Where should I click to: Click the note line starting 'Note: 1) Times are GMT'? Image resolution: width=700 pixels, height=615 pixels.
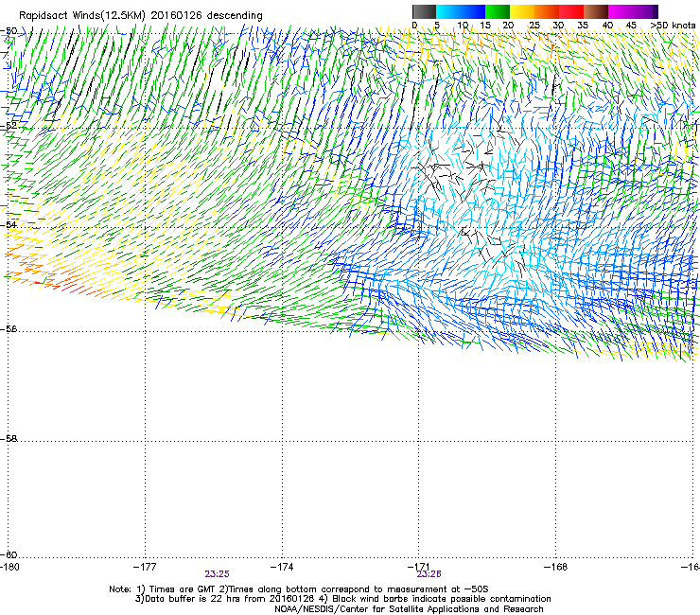pos(299,589)
